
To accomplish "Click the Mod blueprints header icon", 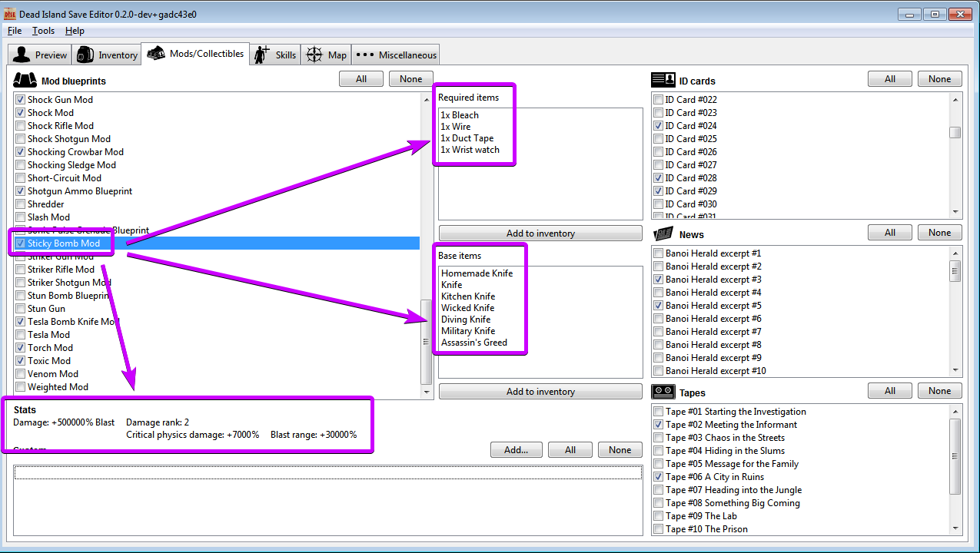I will 25,80.
